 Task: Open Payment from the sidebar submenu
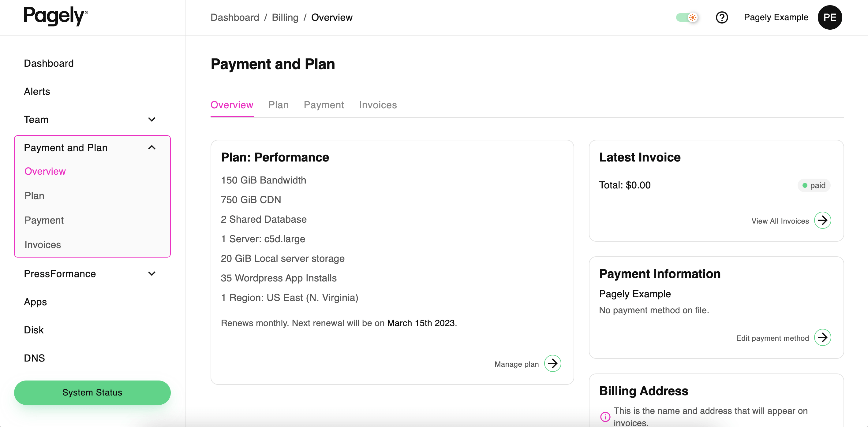pos(44,220)
